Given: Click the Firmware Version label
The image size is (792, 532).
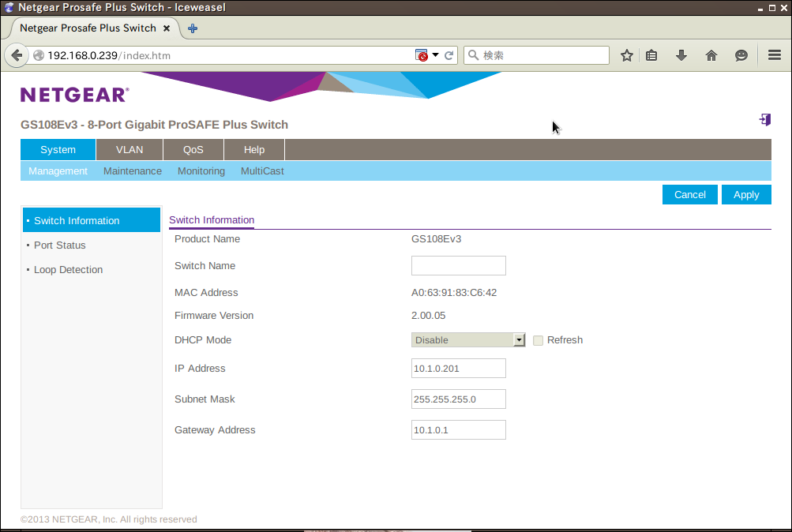Looking at the screenshot, I should coord(214,316).
